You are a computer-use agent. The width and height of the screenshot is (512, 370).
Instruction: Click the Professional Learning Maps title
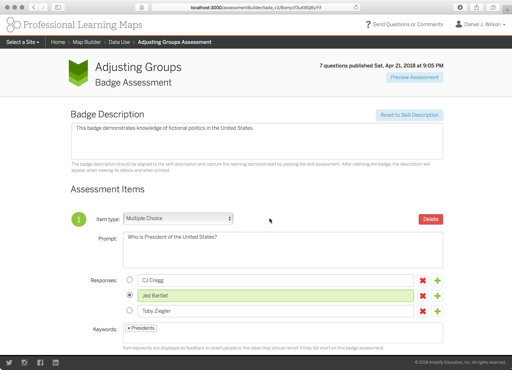(x=83, y=25)
